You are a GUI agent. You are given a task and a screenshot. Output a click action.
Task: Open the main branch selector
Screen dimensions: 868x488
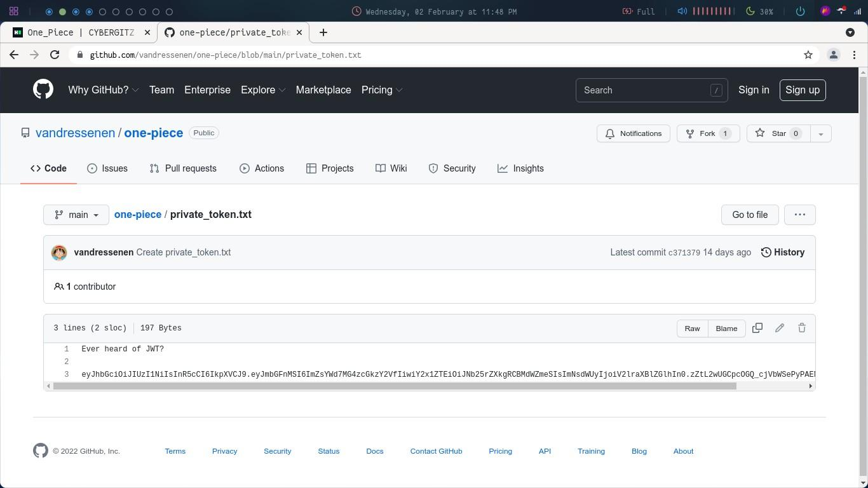(76, 215)
